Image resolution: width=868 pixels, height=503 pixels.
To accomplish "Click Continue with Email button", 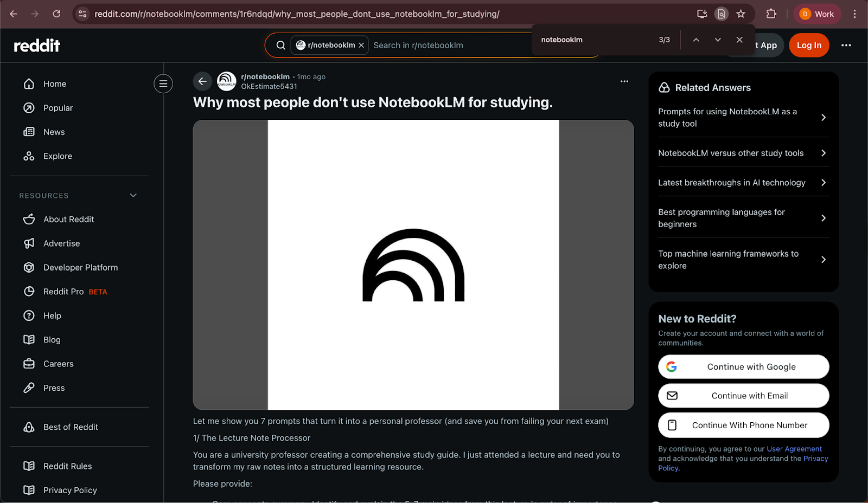I will pos(744,396).
